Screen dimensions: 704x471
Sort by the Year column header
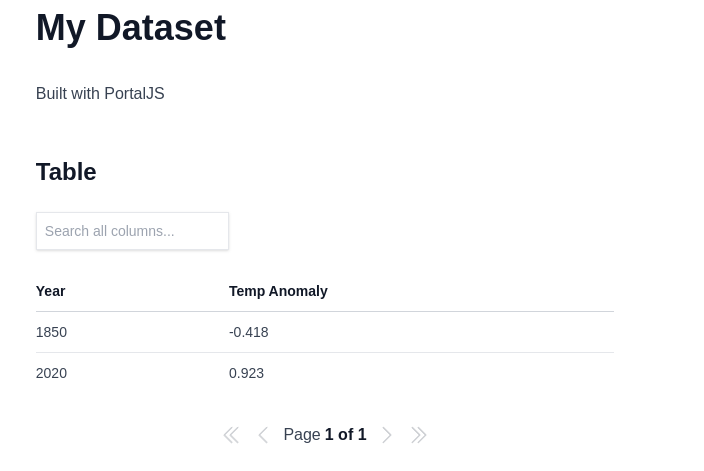click(x=50, y=291)
